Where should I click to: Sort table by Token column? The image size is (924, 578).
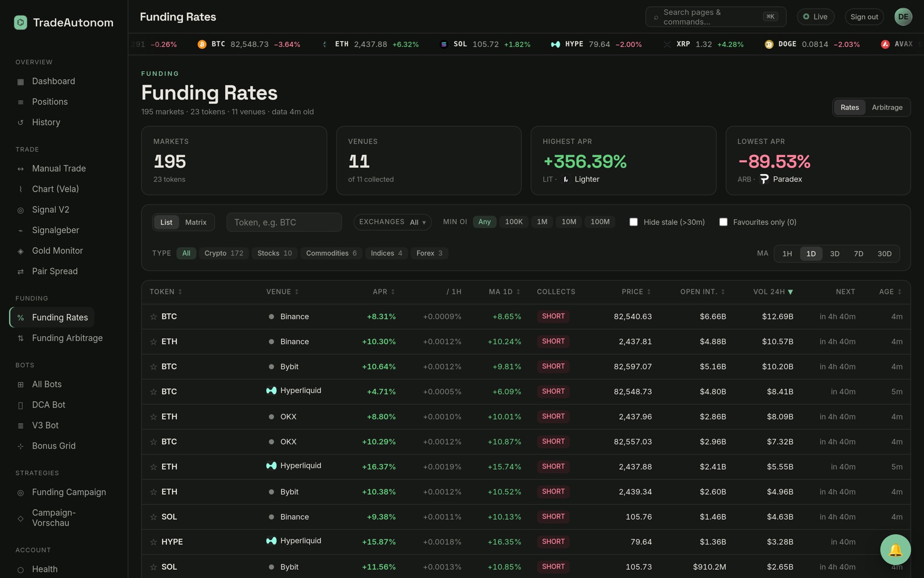coord(166,291)
